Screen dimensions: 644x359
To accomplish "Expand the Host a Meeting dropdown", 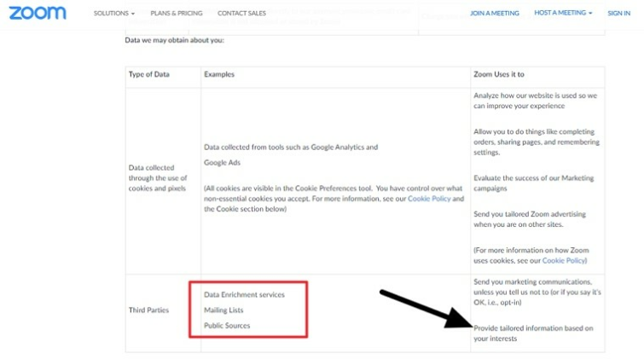I will point(563,13).
